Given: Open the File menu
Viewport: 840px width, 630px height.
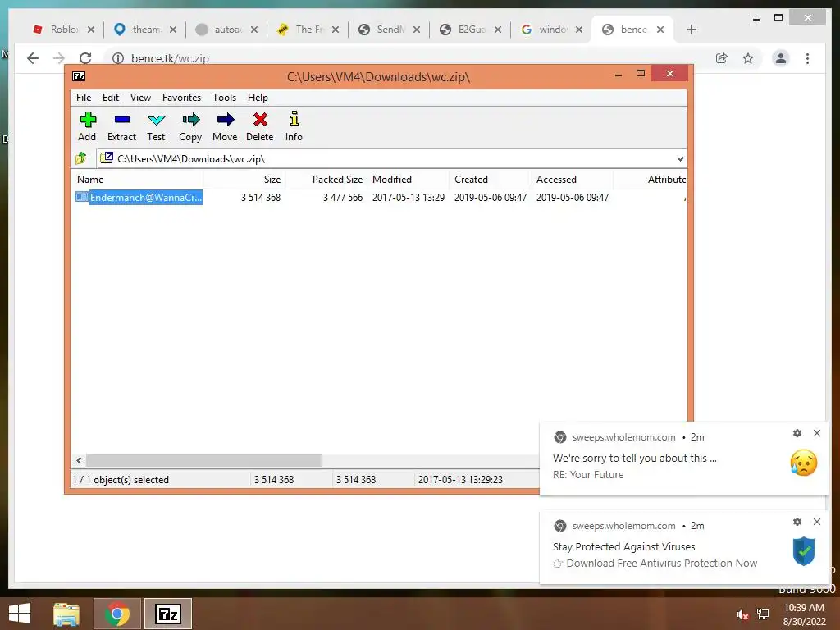Looking at the screenshot, I should click(84, 98).
